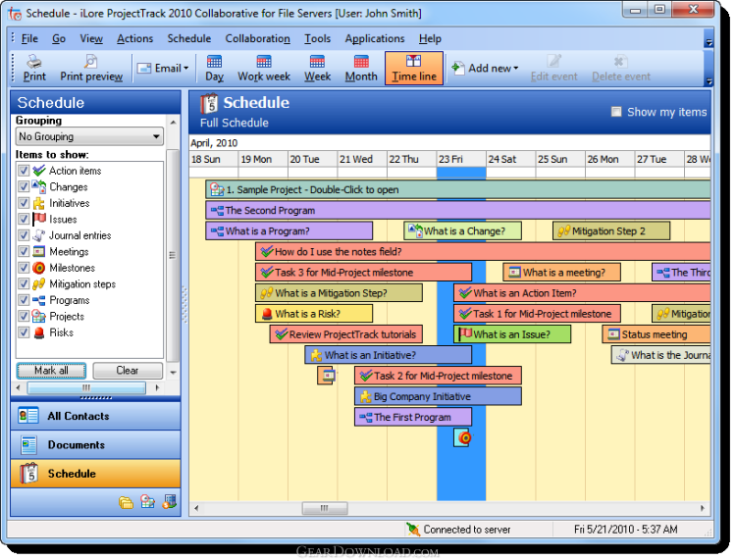Select the 'What is a Risk?' event

coord(314,314)
